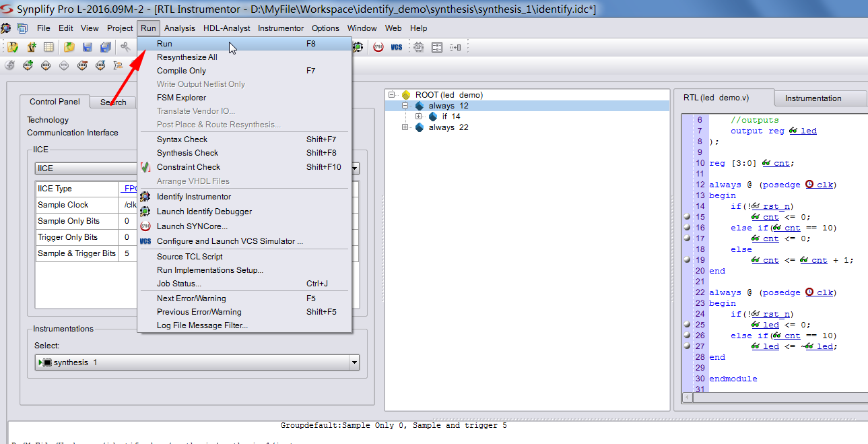Click clock icon beside clk on line 22
This screenshot has width=868, height=444.
[x=809, y=292]
